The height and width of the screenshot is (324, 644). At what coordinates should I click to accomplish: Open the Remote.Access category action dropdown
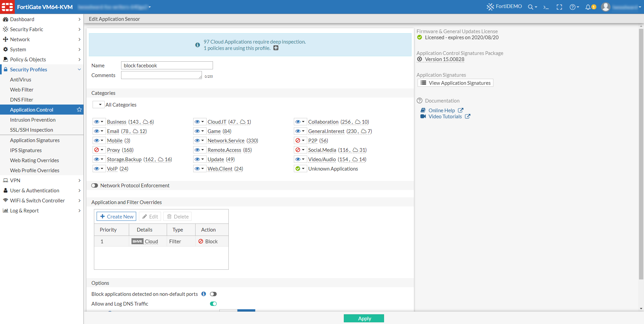coord(200,150)
